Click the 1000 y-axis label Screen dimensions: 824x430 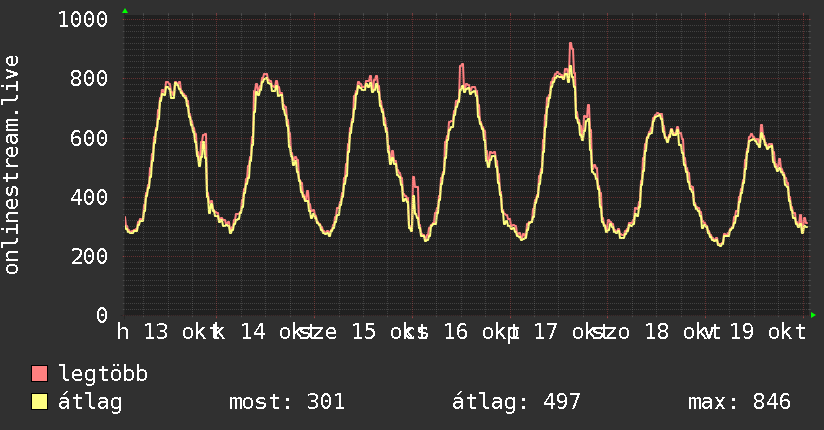coord(83,19)
